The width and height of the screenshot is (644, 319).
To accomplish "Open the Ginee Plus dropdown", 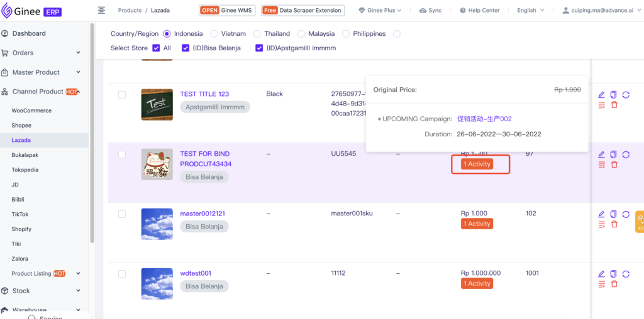I will (380, 10).
